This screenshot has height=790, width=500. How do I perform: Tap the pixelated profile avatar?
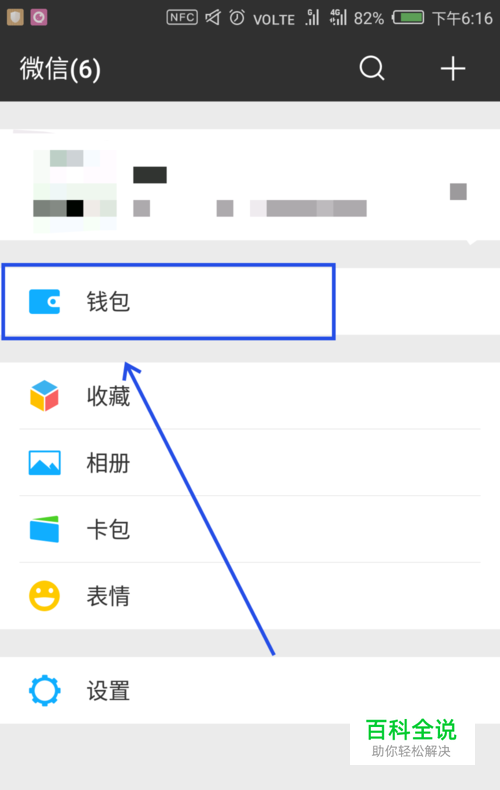tap(75, 191)
